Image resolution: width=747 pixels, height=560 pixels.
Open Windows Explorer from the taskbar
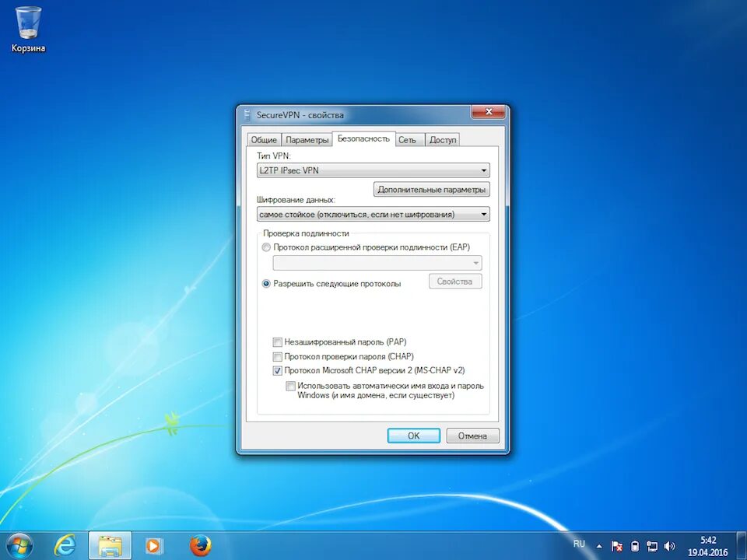point(110,546)
